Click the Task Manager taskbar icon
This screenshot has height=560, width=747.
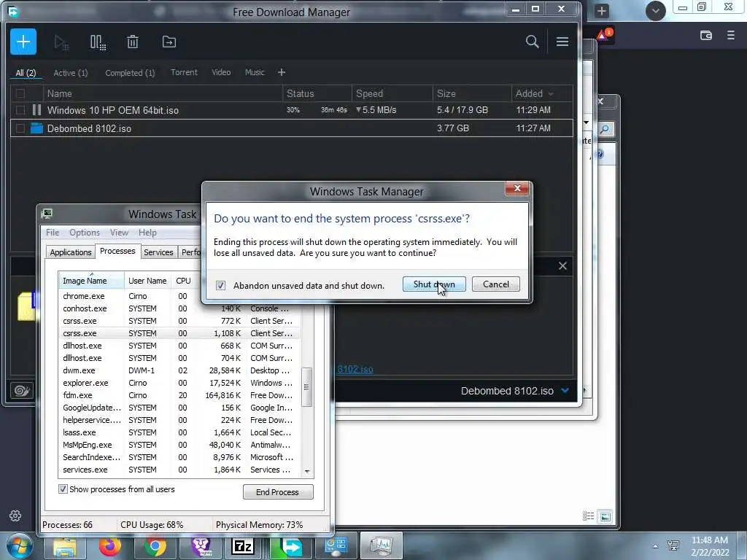[x=382, y=546]
